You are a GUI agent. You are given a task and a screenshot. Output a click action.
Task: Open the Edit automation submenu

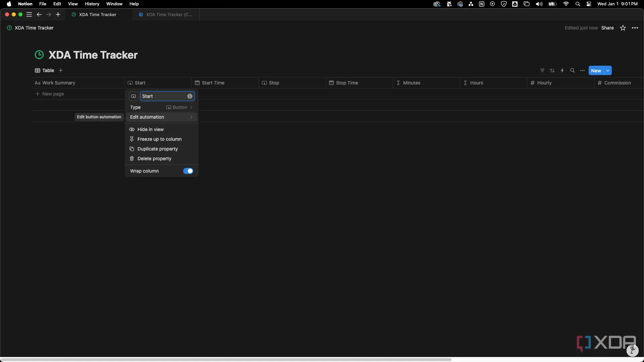162,117
